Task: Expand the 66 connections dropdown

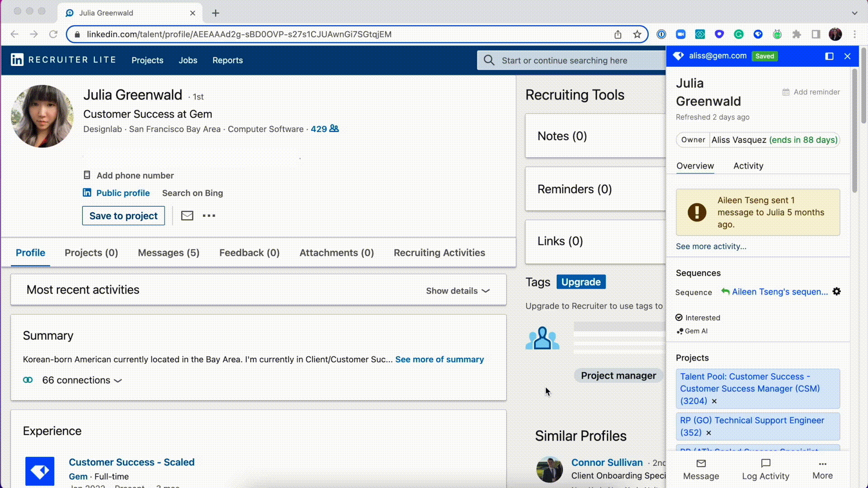Action: 81,380
